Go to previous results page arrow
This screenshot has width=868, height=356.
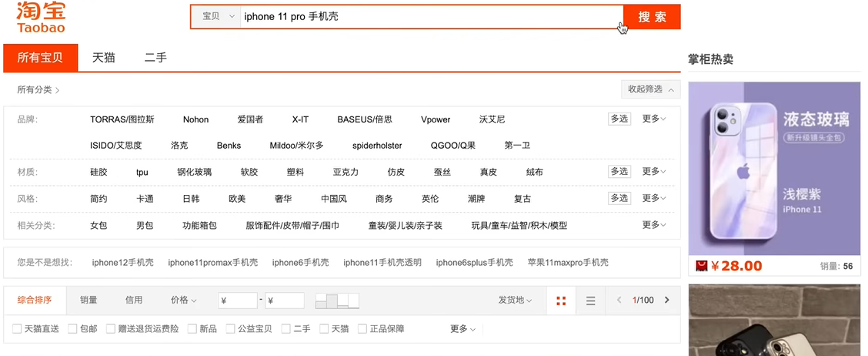pyautogui.click(x=619, y=300)
